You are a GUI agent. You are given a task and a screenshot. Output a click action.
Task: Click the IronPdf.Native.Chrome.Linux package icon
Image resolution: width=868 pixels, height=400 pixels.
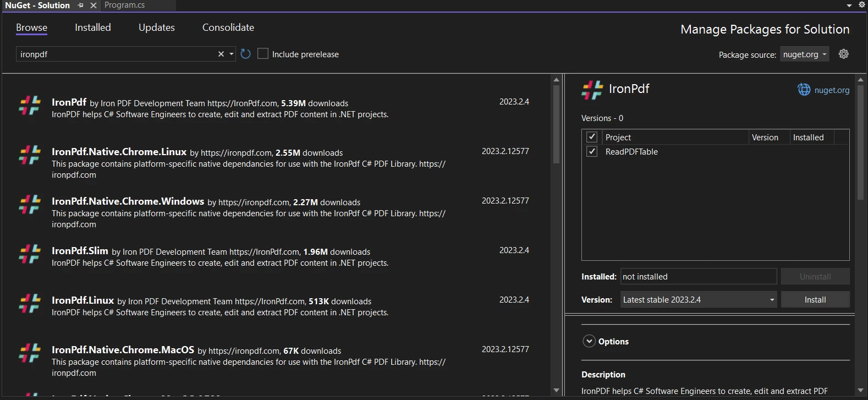point(30,155)
